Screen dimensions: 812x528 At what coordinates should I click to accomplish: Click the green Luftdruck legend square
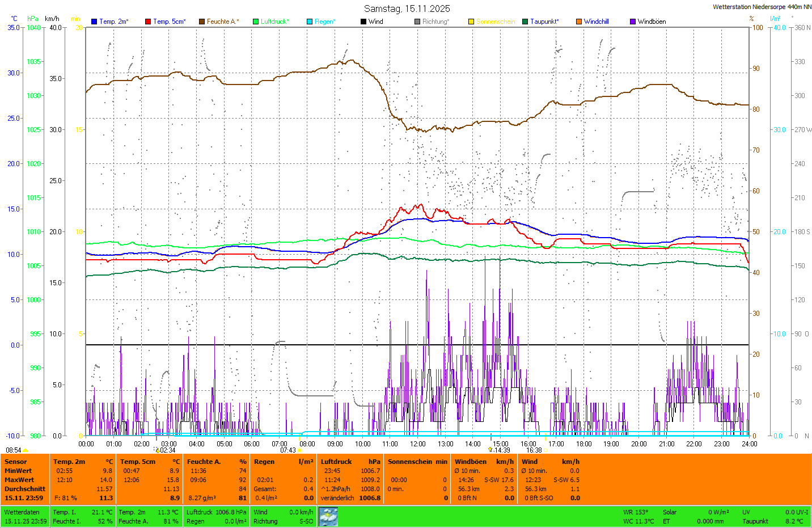256,22
